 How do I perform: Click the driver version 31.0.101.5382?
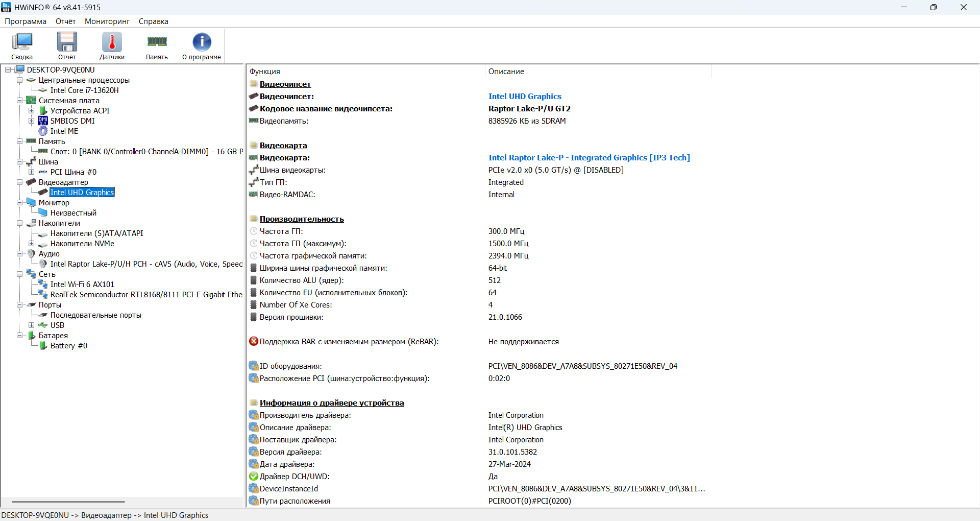[512, 452]
